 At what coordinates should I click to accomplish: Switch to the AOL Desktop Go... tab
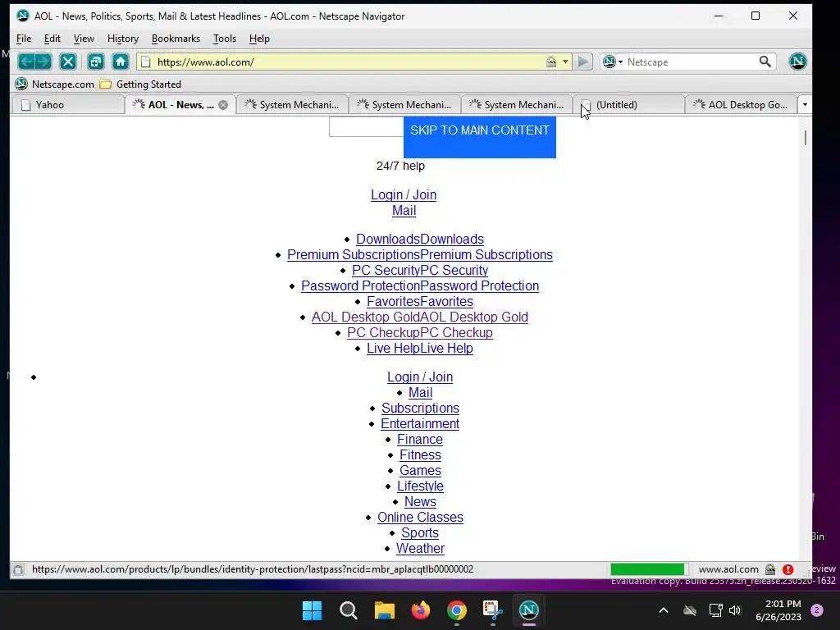click(x=742, y=105)
